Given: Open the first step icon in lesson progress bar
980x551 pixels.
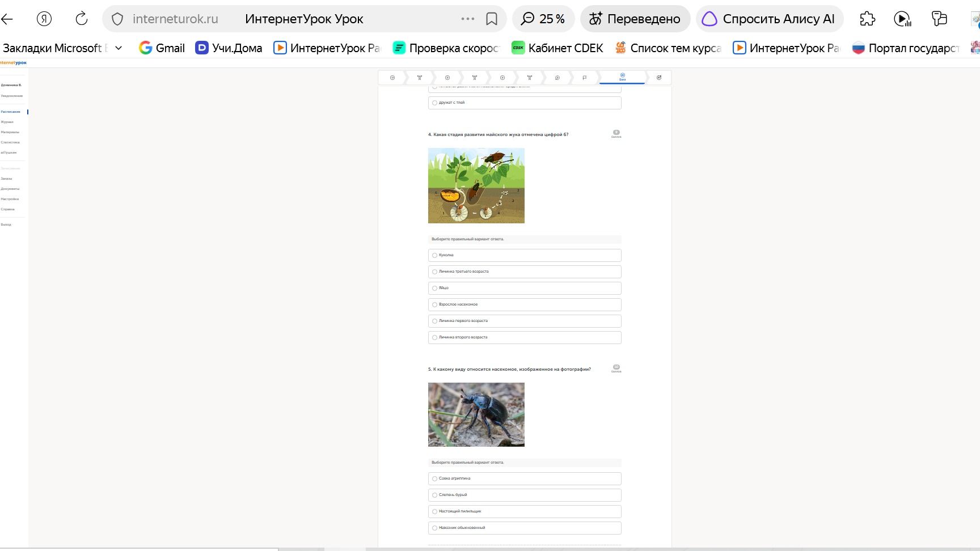Looking at the screenshot, I should coord(392,78).
